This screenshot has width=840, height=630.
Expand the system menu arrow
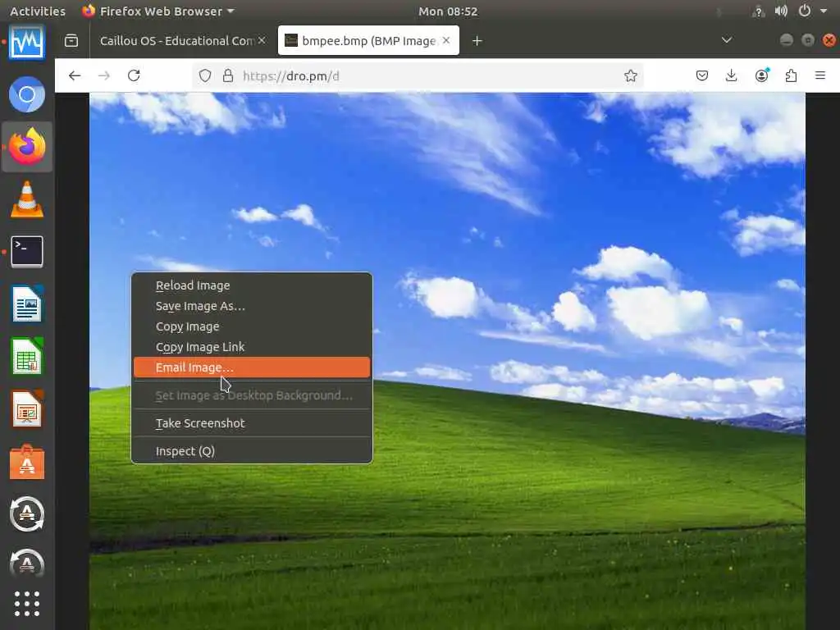coord(824,11)
